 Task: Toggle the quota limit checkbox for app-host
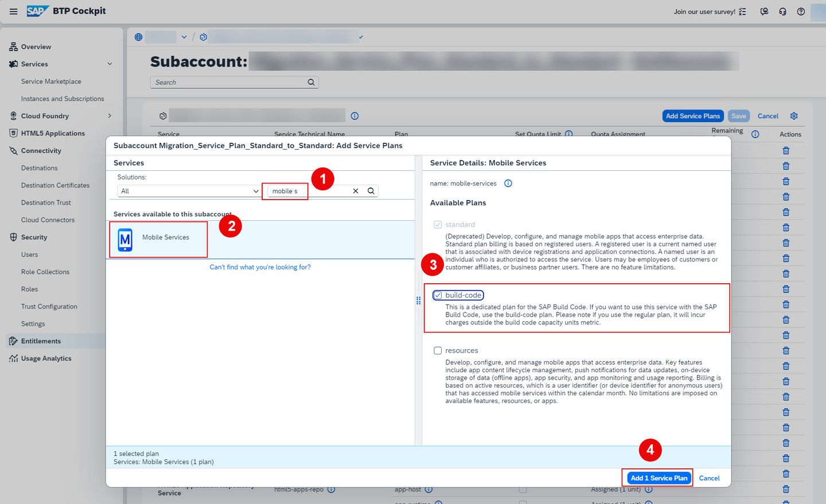523,490
